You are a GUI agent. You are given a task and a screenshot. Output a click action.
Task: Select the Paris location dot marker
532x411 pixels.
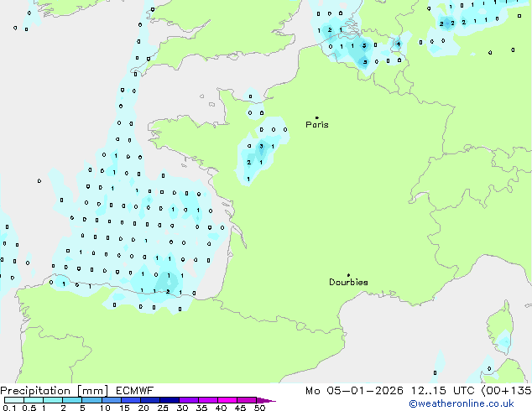click(317, 117)
